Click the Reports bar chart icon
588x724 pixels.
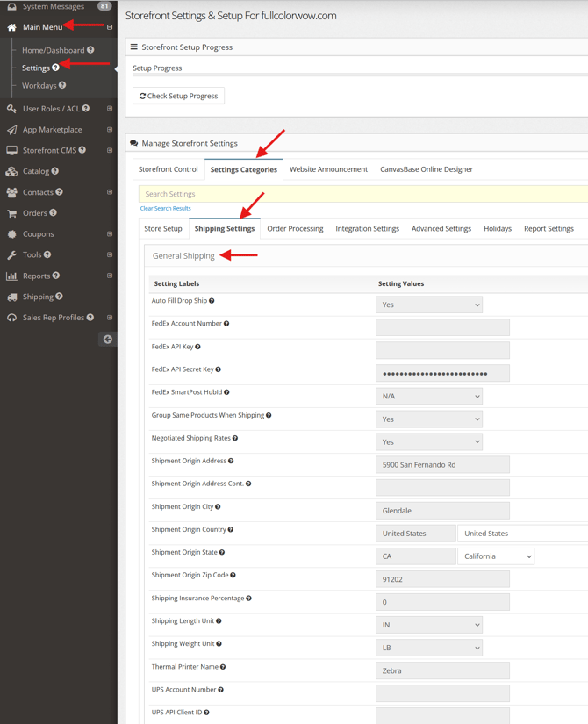pos(11,276)
